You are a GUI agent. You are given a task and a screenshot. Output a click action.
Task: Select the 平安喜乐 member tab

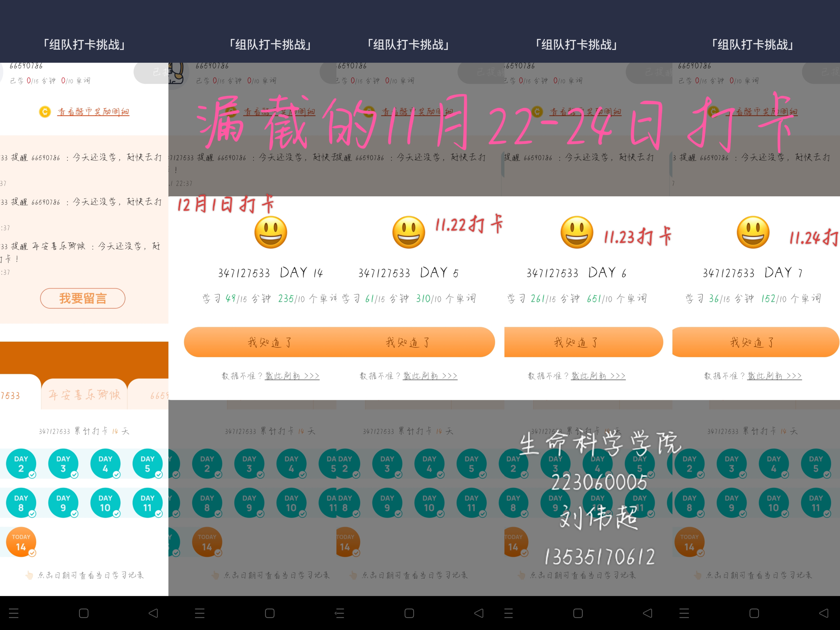tap(84, 395)
